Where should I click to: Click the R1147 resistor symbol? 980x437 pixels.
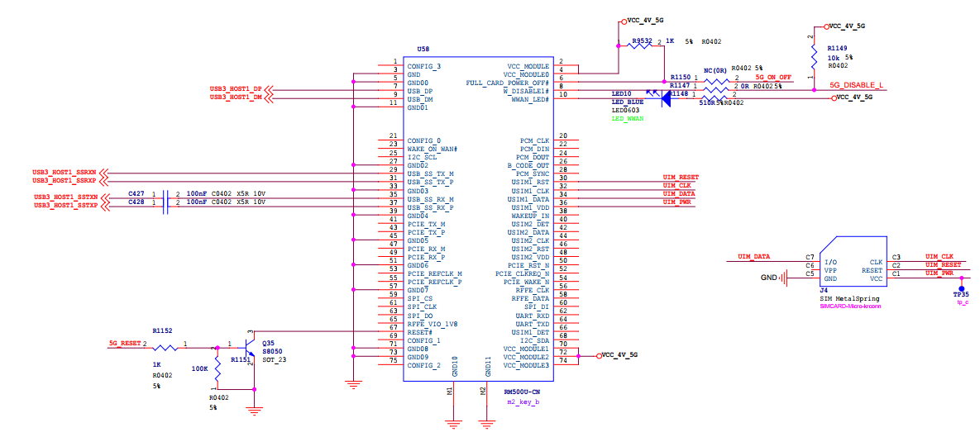click(x=715, y=90)
